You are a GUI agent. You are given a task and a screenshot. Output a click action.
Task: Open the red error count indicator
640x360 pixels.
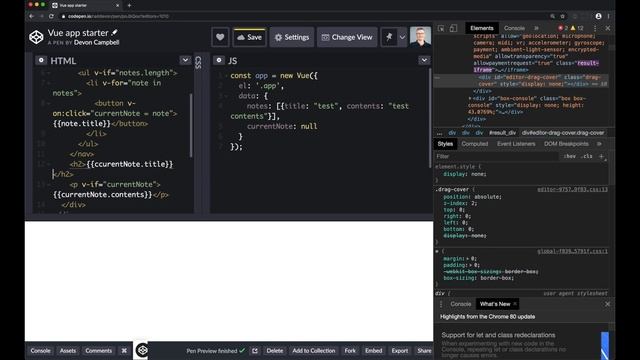[563, 28]
